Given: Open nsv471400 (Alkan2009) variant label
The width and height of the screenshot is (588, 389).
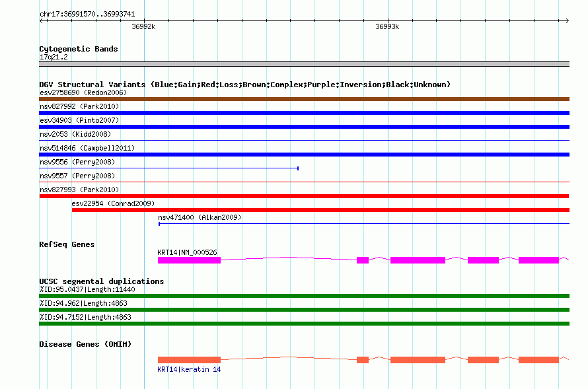Looking at the screenshot, I should [200, 217].
